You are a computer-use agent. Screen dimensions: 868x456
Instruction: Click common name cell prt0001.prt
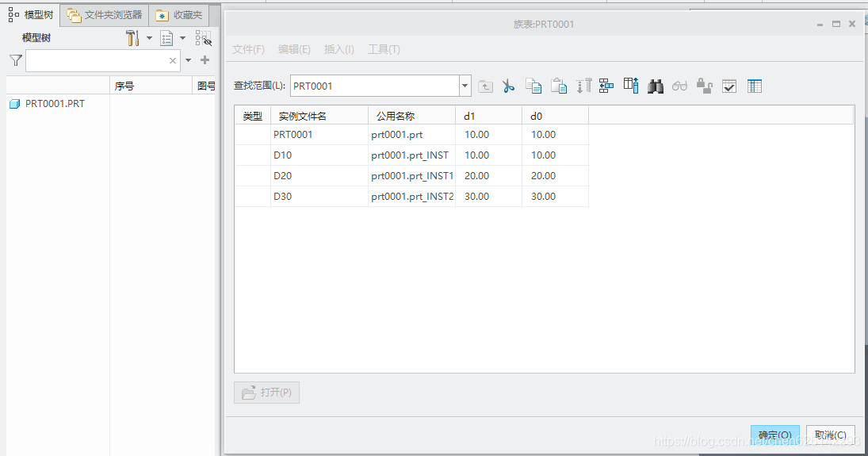[411, 135]
